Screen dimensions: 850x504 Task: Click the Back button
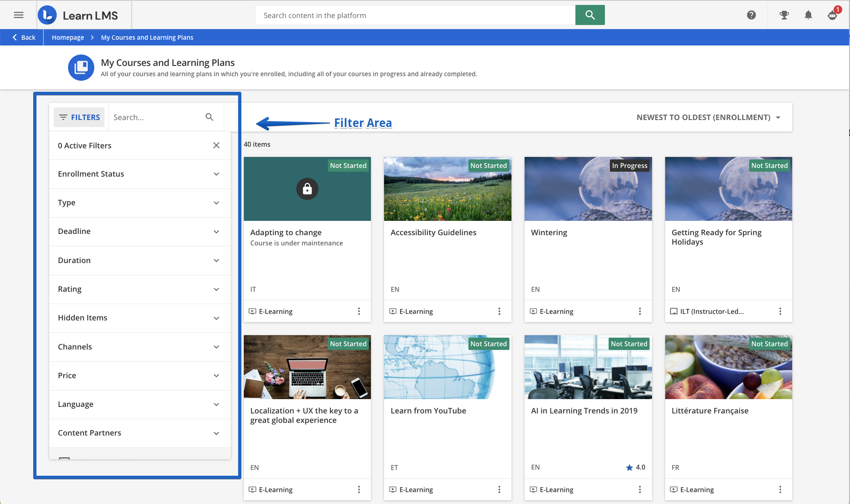[24, 37]
